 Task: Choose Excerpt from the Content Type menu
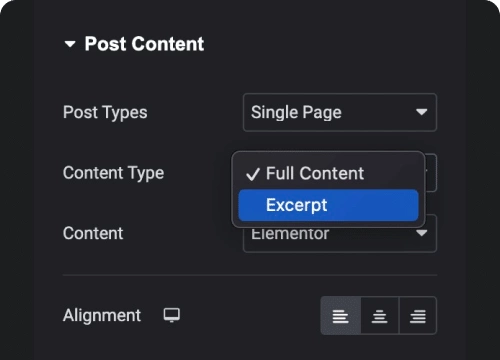[x=328, y=205]
